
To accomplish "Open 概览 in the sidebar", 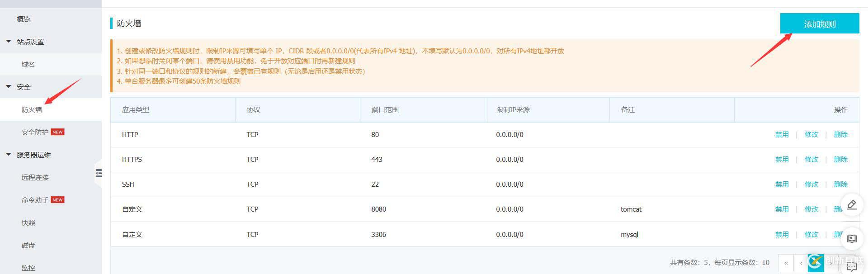I will click(24, 19).
